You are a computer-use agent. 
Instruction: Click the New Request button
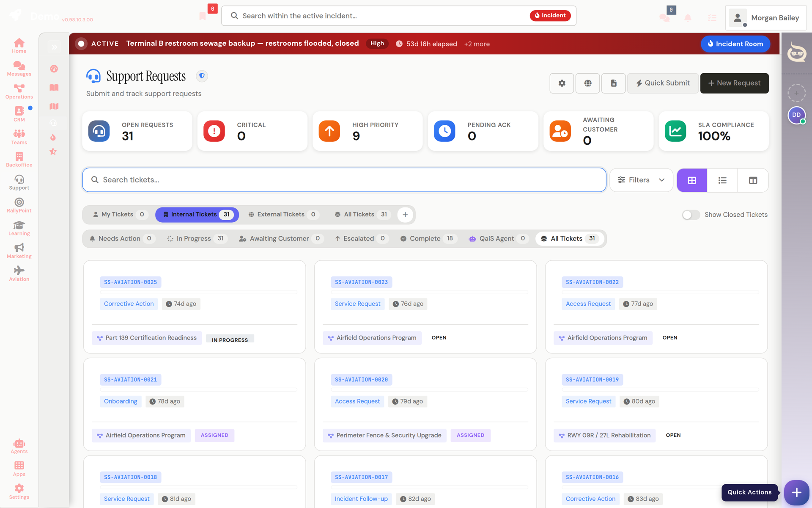pyautogui.click(x=734, y=83)
